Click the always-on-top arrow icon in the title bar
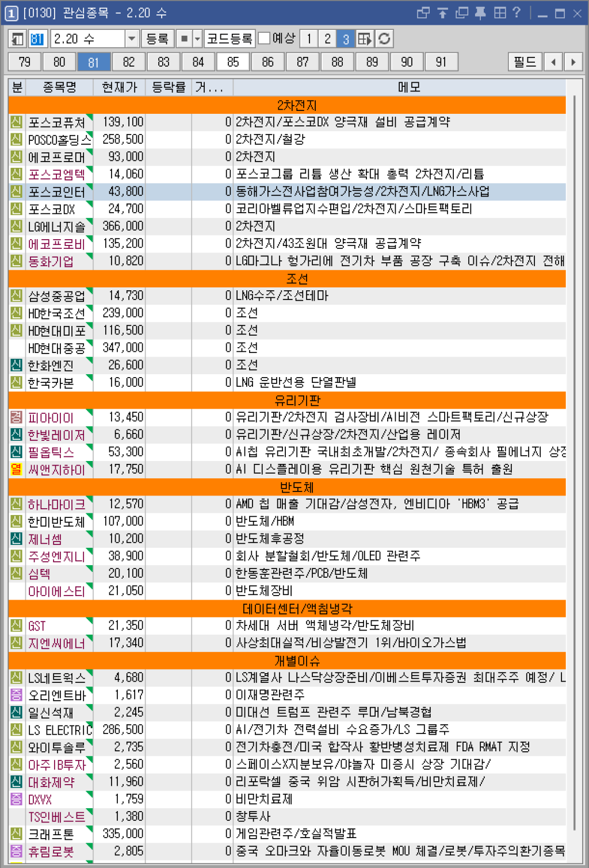 click(x=442, y=13)
